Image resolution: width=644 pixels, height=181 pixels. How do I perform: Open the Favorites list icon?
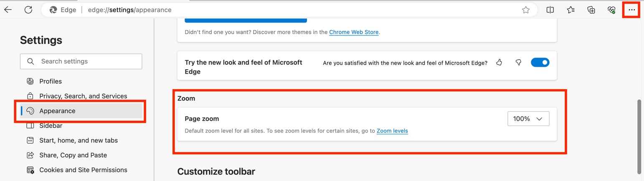tap(570, 10)
